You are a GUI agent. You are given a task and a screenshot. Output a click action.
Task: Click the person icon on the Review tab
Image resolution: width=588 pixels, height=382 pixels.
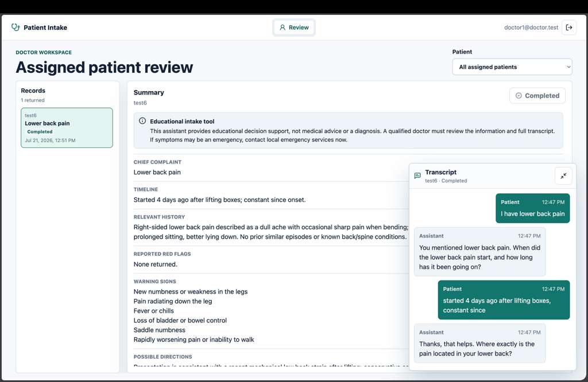click(283, 28)
